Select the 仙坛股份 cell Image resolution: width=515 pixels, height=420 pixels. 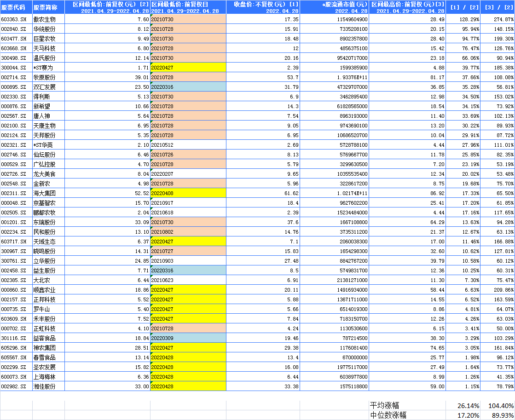49,155
